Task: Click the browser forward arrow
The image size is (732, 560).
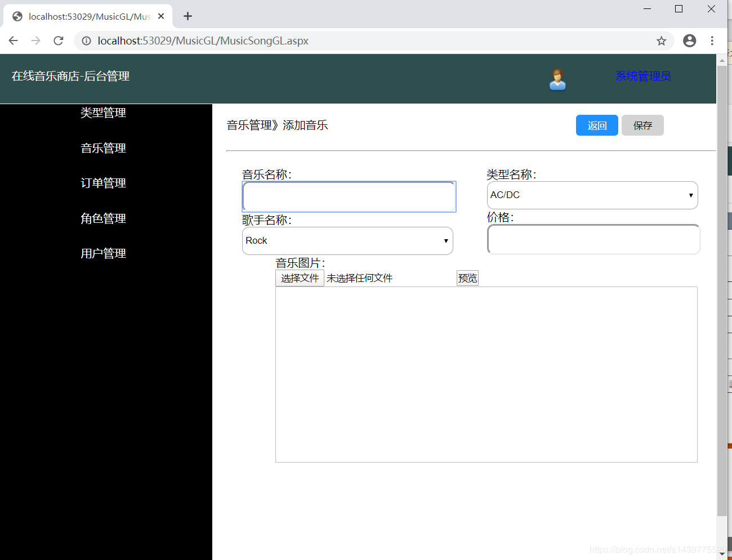Action: coord(36,41)
